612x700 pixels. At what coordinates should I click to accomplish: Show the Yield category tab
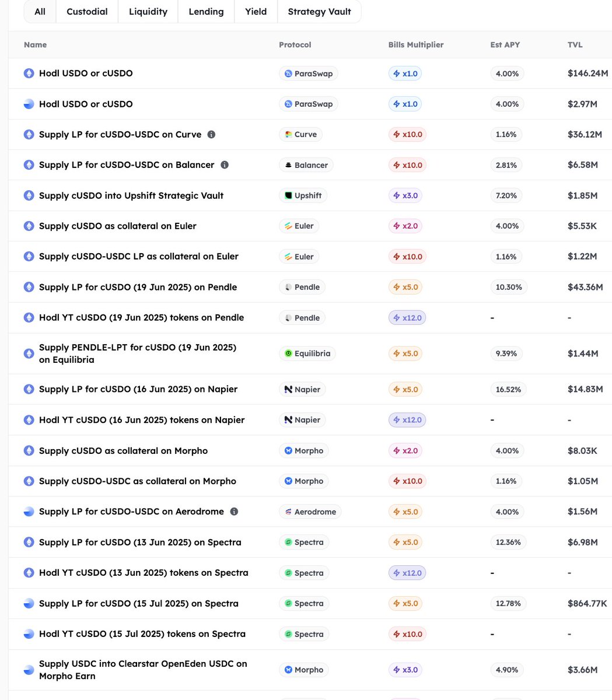point(256,12)
